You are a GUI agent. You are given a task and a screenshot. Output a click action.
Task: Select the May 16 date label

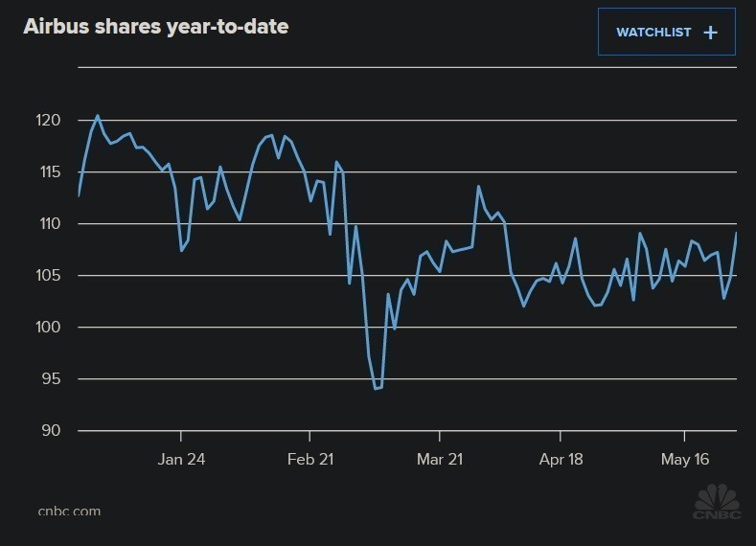click(x=686, y=459)
